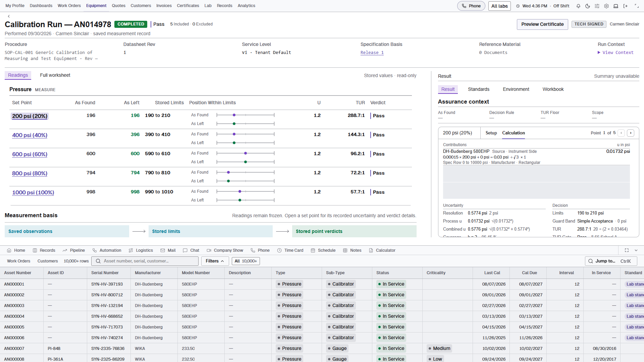The width and height of the screenshot is (644, 362).
Task: Expand the bottom panel to fullscreen
Action: click(x=627, y=250)
